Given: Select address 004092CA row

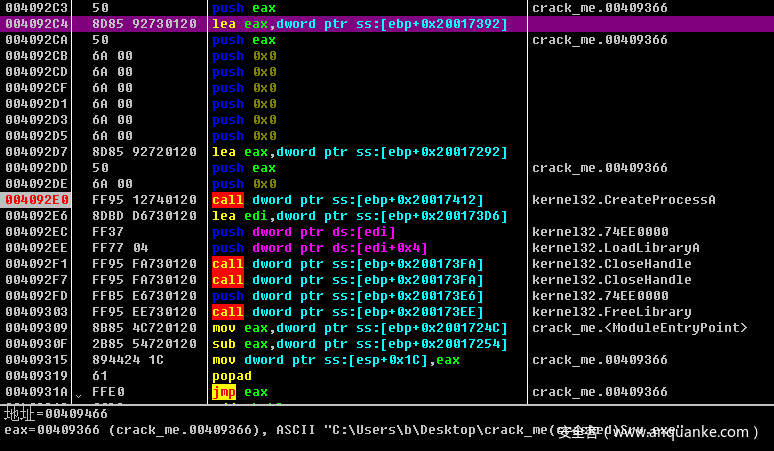Looking at the screenshot, I should click(x=36, y=40).
